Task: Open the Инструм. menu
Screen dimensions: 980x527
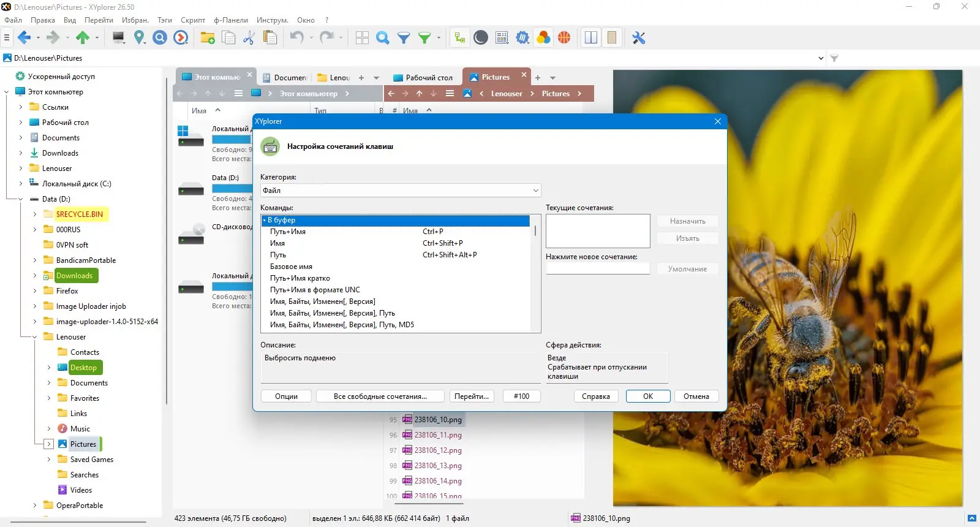Action: [273, 20]
